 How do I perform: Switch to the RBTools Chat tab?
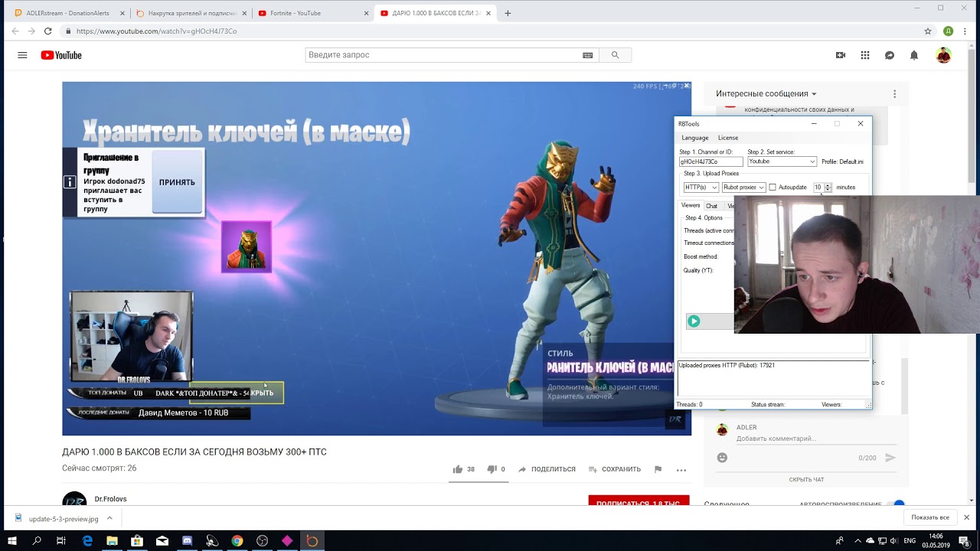(x=711, y=206)
